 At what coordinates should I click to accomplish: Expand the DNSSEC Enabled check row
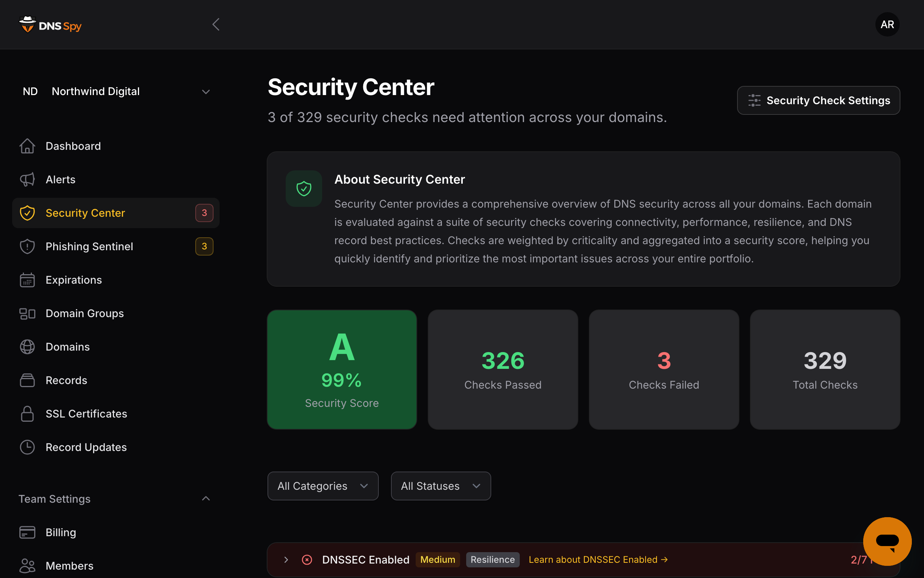[x=286, y=560]
